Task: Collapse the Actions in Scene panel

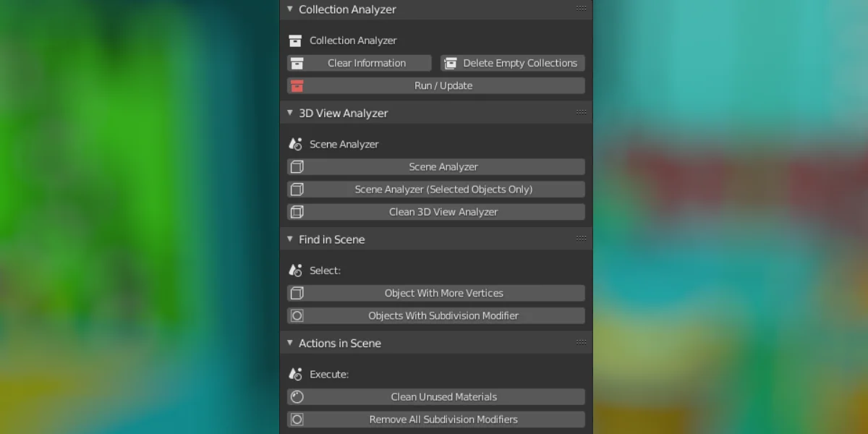Action: 289,343
